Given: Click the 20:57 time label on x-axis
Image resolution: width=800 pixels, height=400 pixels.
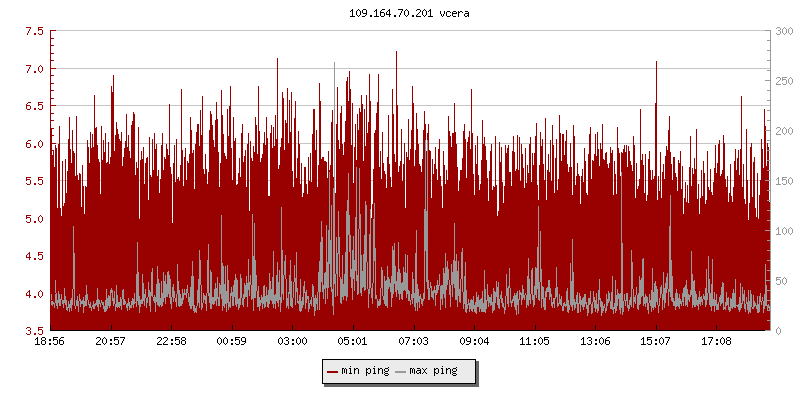Looking at the screenshot, I should tap(111, 341).
